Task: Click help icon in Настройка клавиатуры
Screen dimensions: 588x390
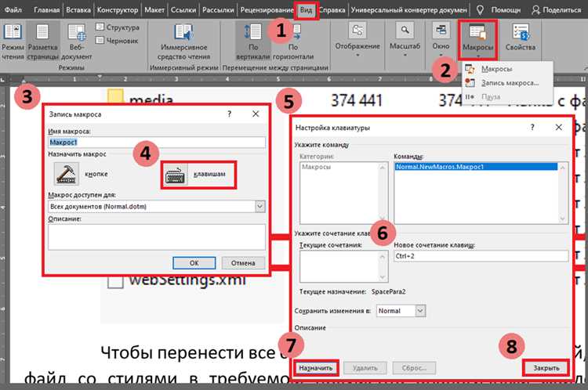Action: pos(532,128)
